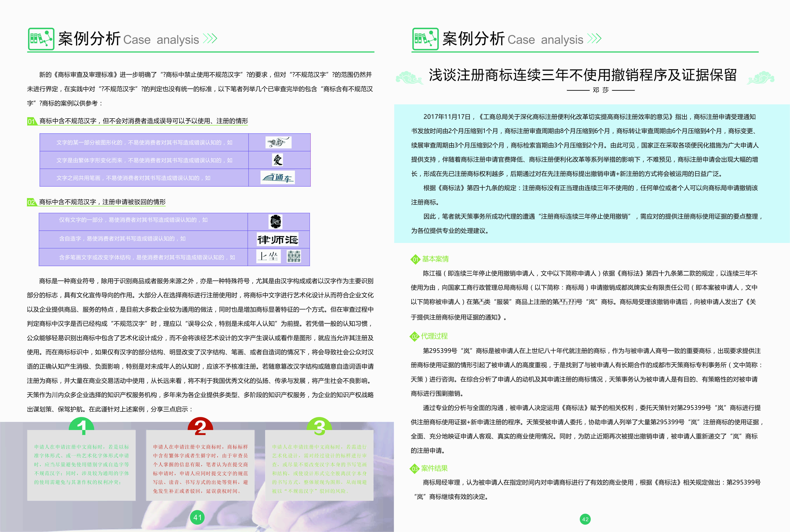This screenshot has width=790, height=532.
Task: Click the green 01 label of the first section heading
Action: (31, 121)
